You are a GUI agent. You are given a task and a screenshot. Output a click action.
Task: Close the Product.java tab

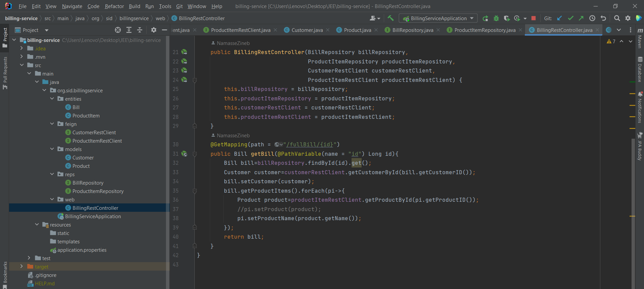coord(376,30)
